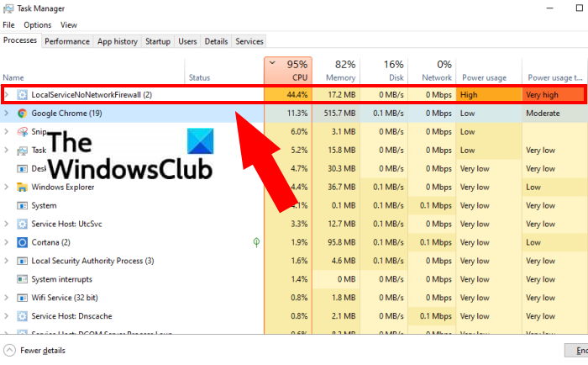Image resolution: width=588 pixels, height=365 pixels.
Task: Click the Snipping tool scissors icon
Action: [22, 132]
